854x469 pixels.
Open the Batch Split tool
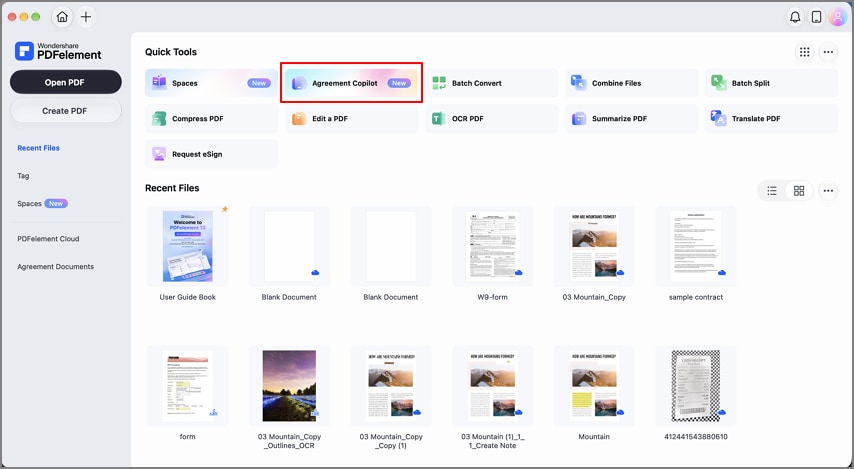pos(771,83)
